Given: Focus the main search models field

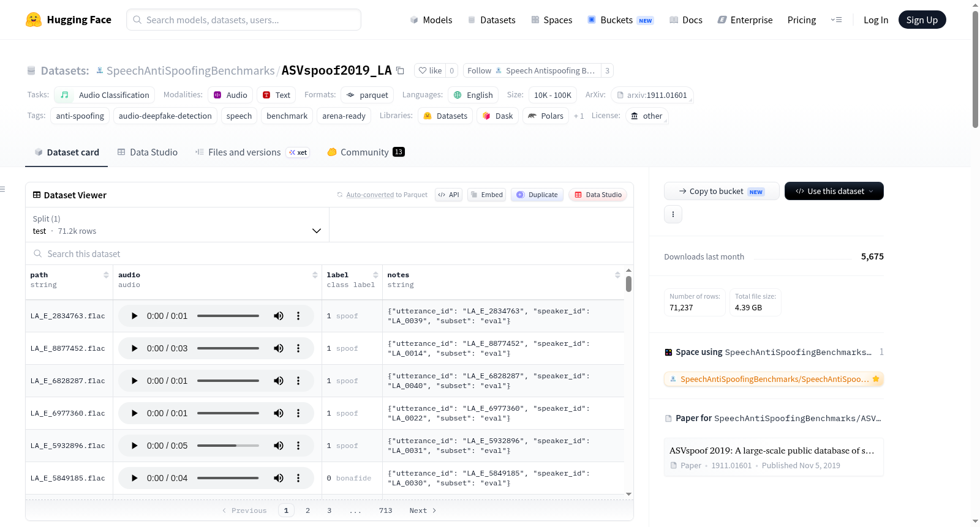Looking at the screenshot, I should coord(244,20).
